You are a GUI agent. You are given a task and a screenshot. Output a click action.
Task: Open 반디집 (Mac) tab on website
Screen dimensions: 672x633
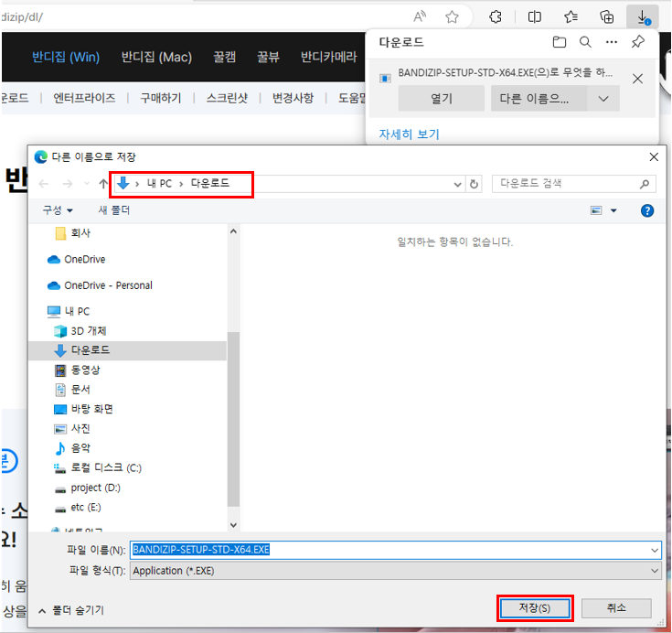(156, 57)
